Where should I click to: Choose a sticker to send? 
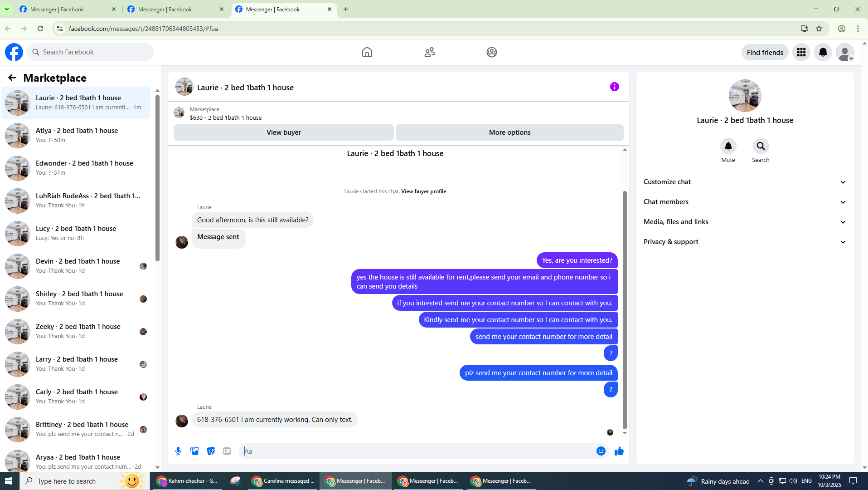coord(211,451)
